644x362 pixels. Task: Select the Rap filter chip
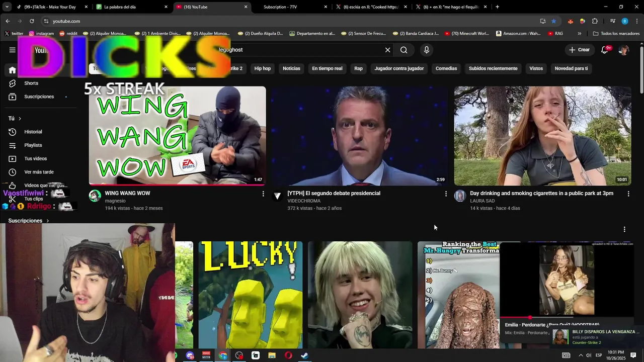(358, 68)
